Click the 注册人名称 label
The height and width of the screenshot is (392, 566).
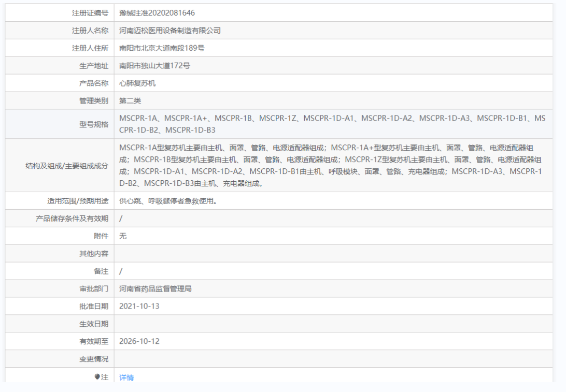tap(90, 31)
